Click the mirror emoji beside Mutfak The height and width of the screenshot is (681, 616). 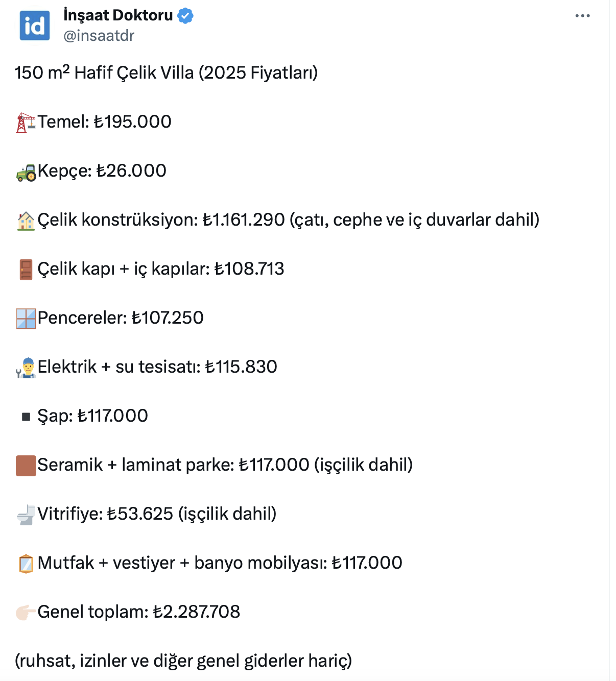click(26, 564)
